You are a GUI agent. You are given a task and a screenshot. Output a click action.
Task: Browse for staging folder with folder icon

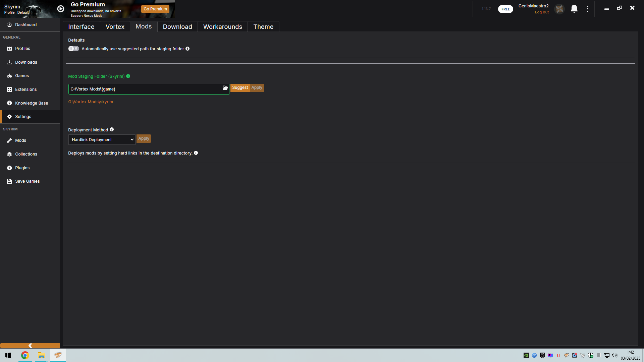tap(225, 88)
